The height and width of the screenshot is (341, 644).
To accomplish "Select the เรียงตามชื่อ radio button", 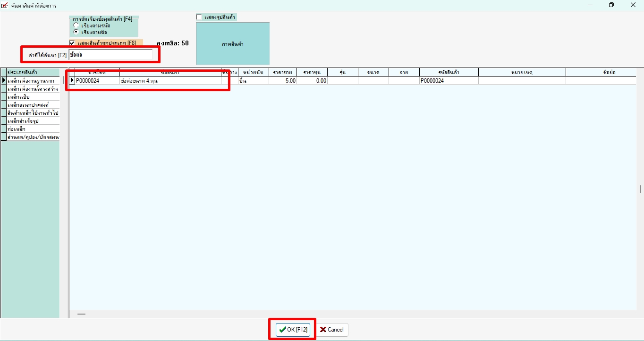I will (76, 32).
